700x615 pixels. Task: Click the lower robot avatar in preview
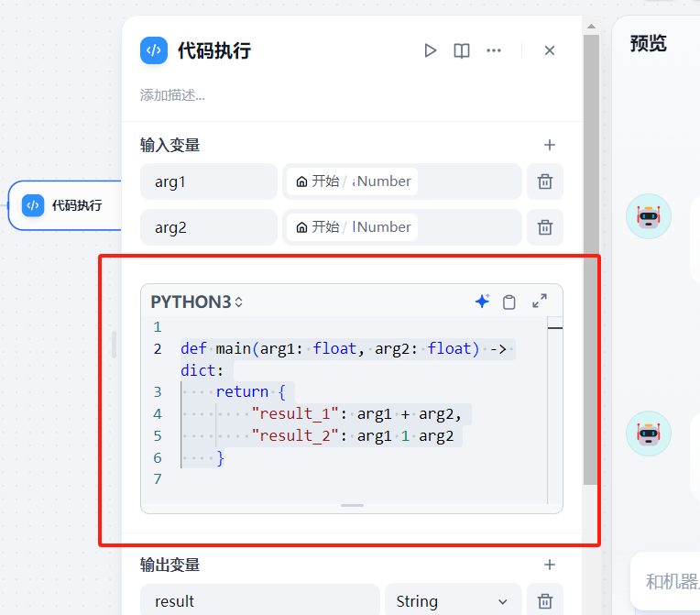pyautogui.click(x=648, y=434)
